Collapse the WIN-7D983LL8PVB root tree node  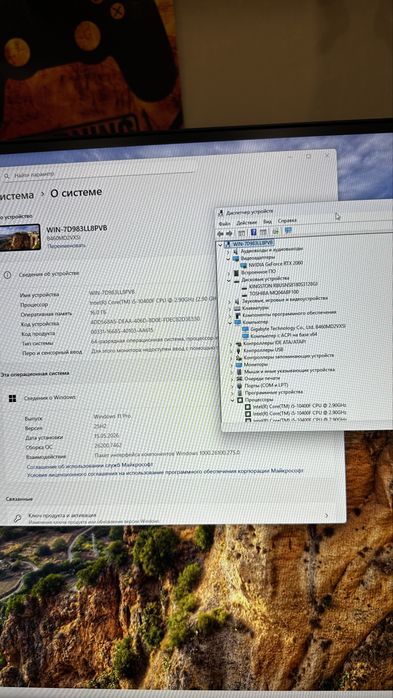(221, 244)
